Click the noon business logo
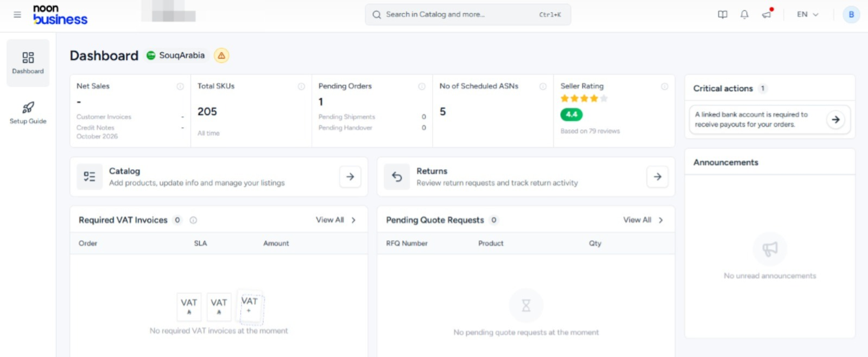868x357 pixels. [x=60, y=15]
